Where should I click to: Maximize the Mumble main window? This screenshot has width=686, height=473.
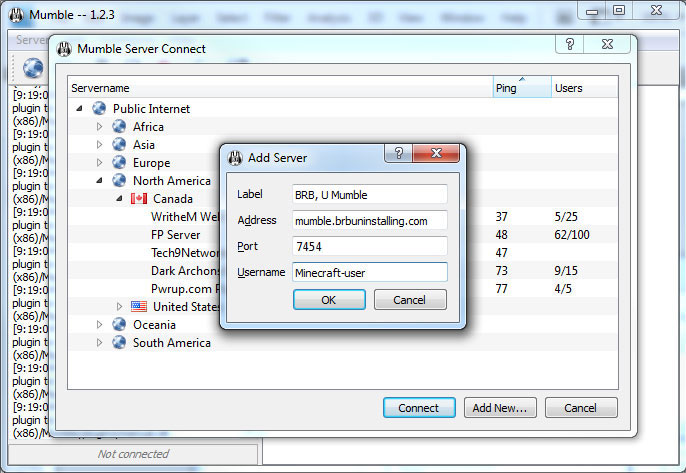pos(619,11)
